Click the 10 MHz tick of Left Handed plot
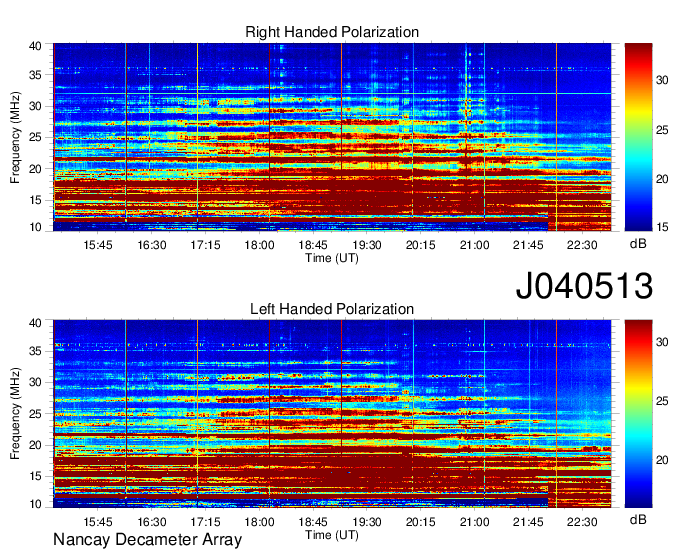This screenshot has height=552, width=680. coord(35,504)
